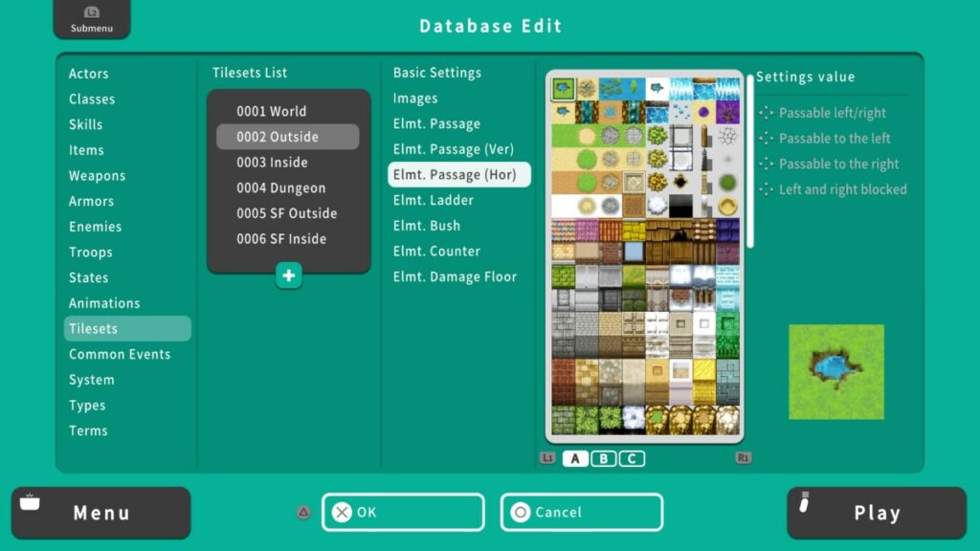Image resolution: width=980 pixels, height=551 pixels.
Task: Open Elmt. Damage Floor settings
Action: [x=455, y=276]
